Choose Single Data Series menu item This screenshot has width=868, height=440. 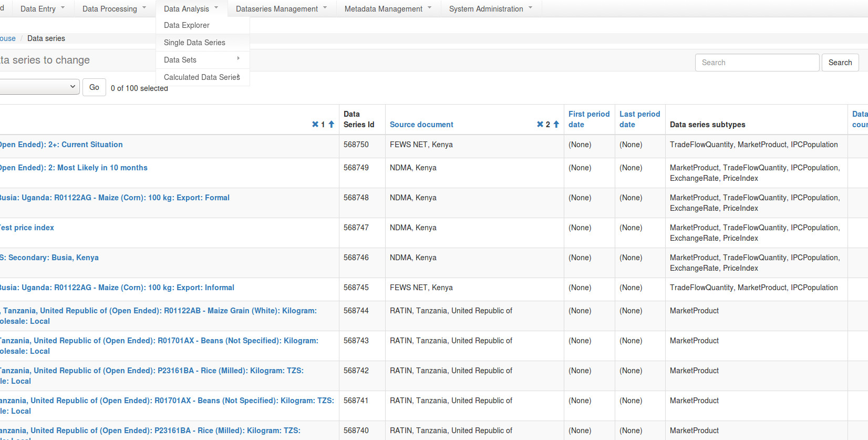202,43
